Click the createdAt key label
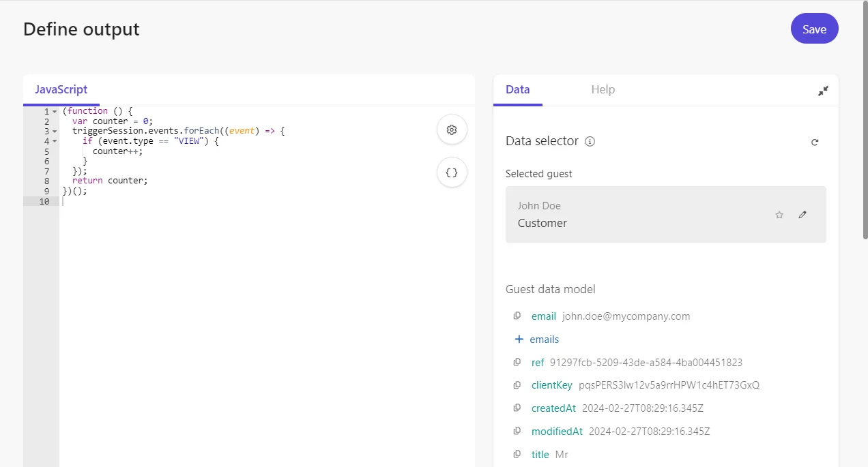The height and width of the screenshot is (467, 868). click(553, 408)
